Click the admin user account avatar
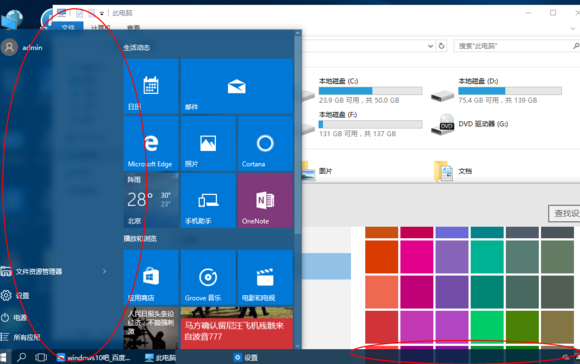Image resolution: width=580 pixels, height=364 pixels. [9, 47]
